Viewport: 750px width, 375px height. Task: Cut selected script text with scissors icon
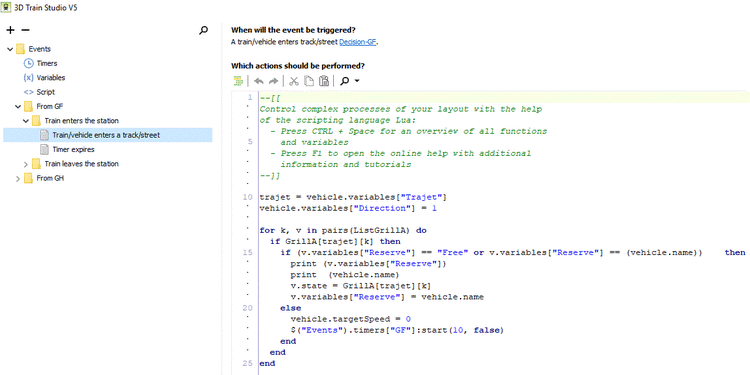click(294, 81)
